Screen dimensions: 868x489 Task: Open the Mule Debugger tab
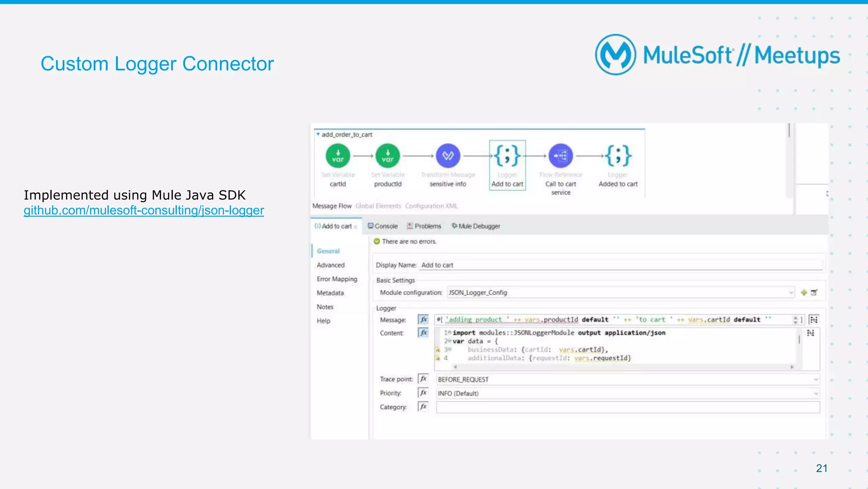(476, 226)
